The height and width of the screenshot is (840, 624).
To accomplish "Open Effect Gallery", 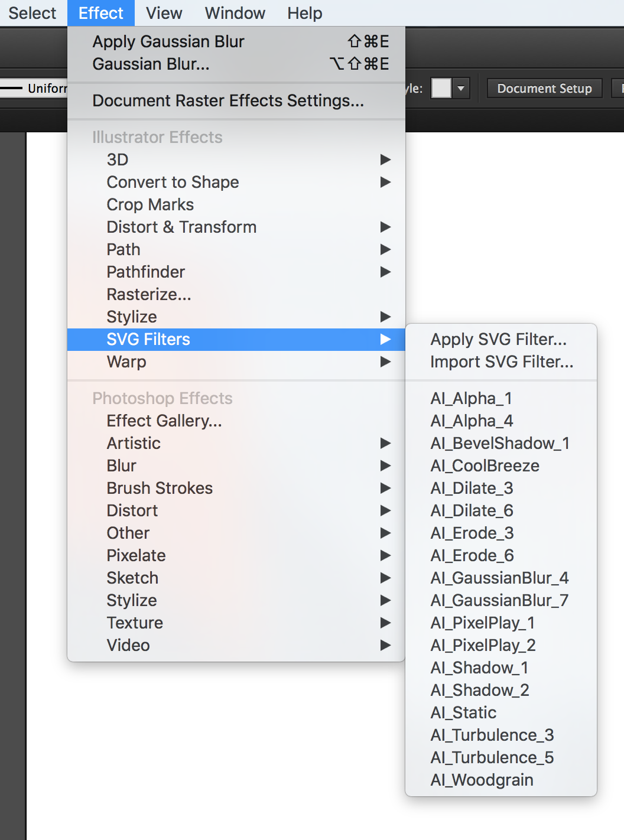I will pos(164,421).
